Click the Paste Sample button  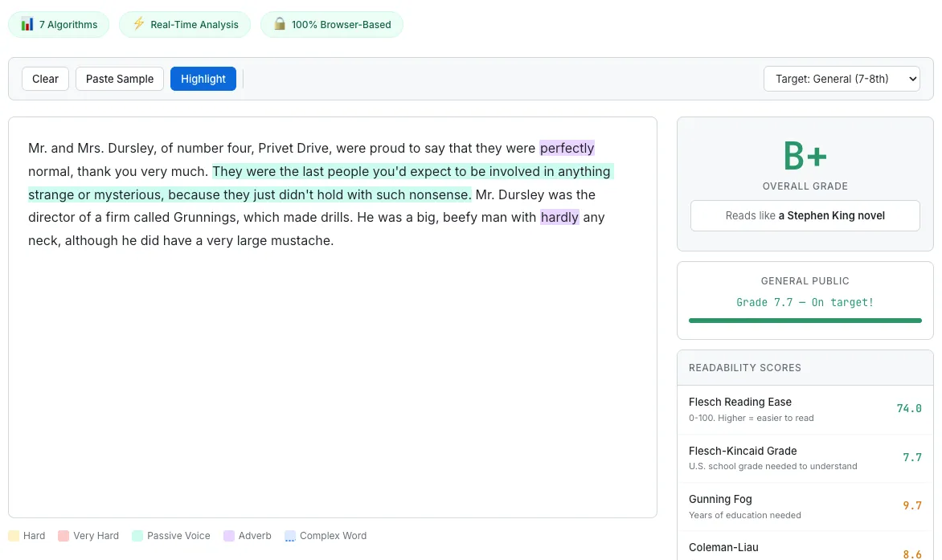click(x=119, y=79)
